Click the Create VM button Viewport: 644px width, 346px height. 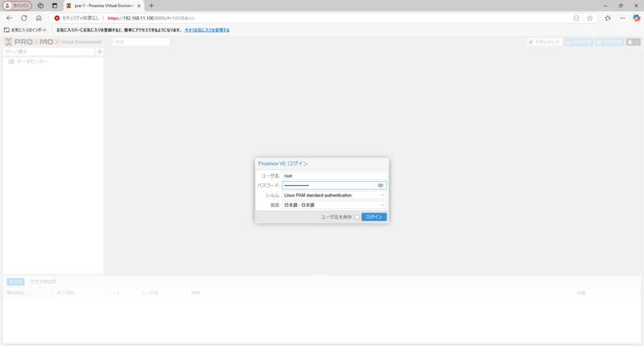tap(579, 42)
